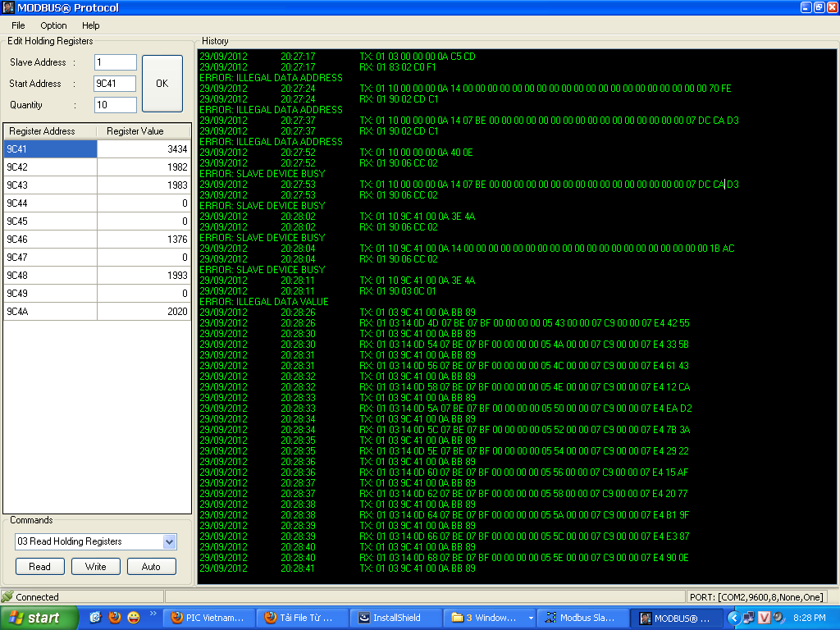Click the red V tray icon
Viewport: 840px width, 630px height.
(764, 618)
